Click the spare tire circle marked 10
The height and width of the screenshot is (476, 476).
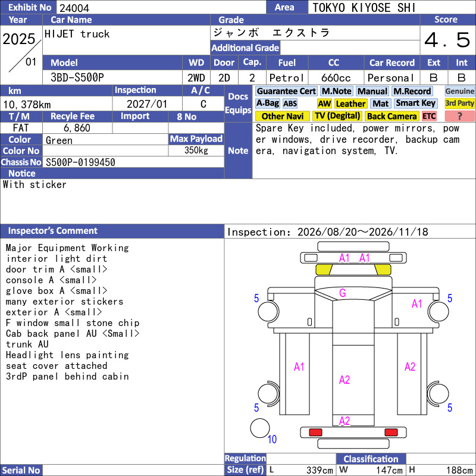tap(260, 428)
